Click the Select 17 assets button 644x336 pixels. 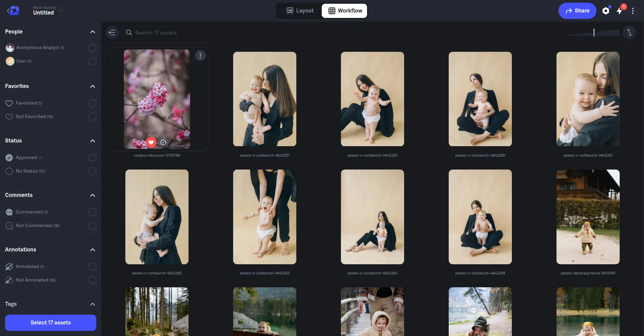[50, 322]
